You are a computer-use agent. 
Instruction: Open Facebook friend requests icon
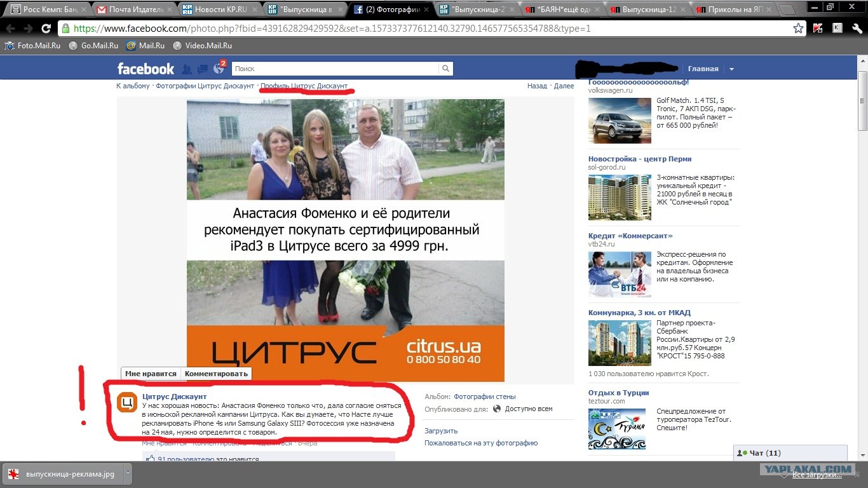tap(187, 69)
